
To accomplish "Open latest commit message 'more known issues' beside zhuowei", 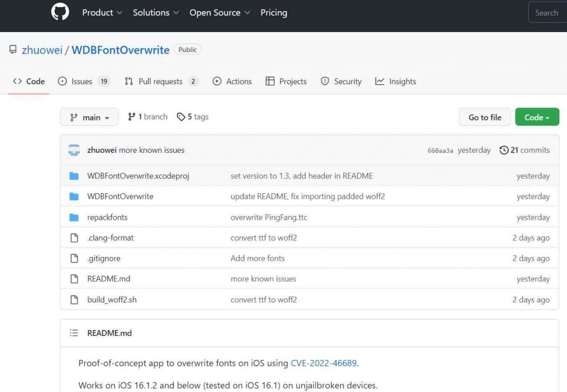I will [x=152, y=150].
